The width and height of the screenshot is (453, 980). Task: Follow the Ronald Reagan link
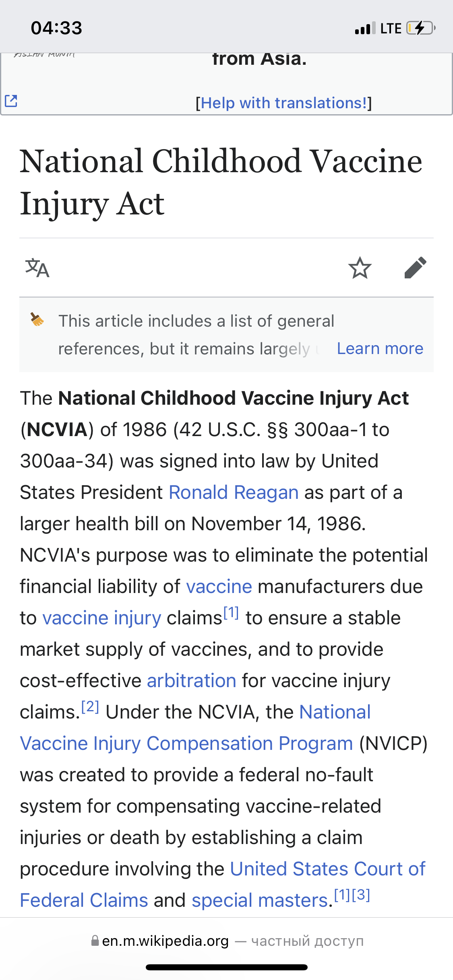pos(234,492)
